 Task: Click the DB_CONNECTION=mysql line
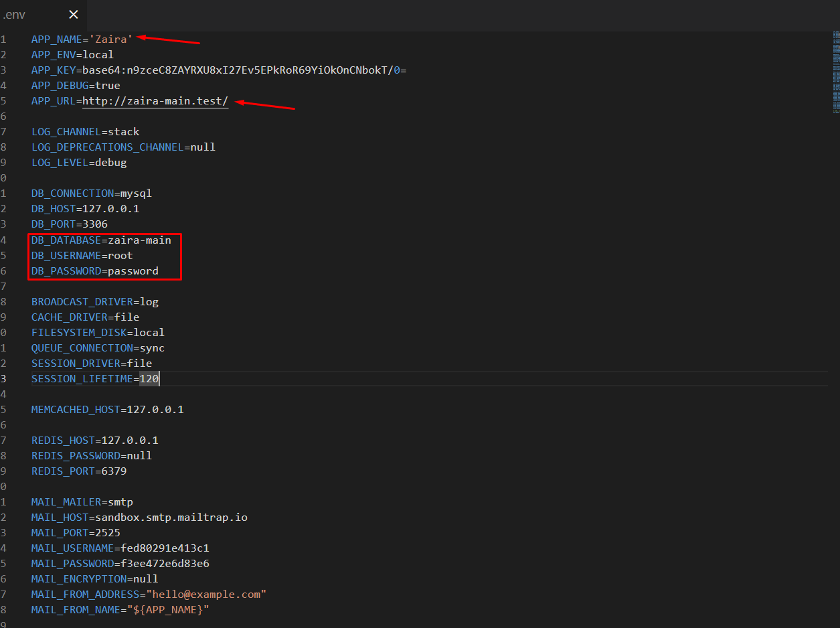click(x=92, y=193)
